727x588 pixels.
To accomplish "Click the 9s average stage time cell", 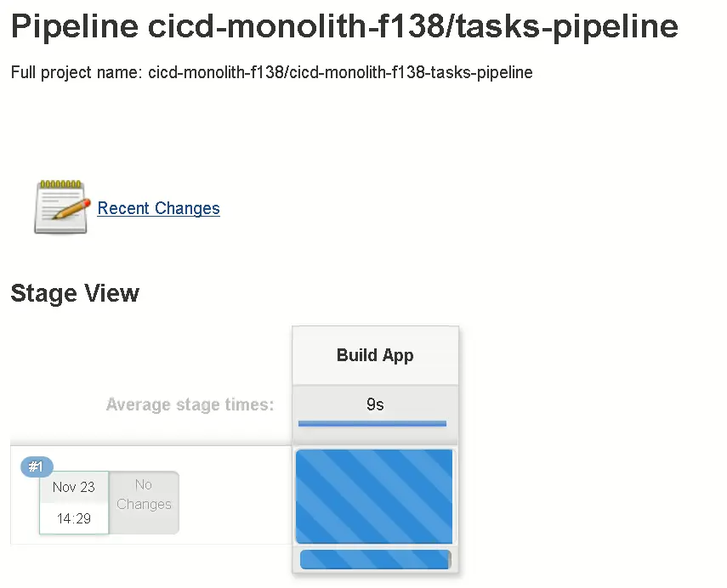I will 375,404.
